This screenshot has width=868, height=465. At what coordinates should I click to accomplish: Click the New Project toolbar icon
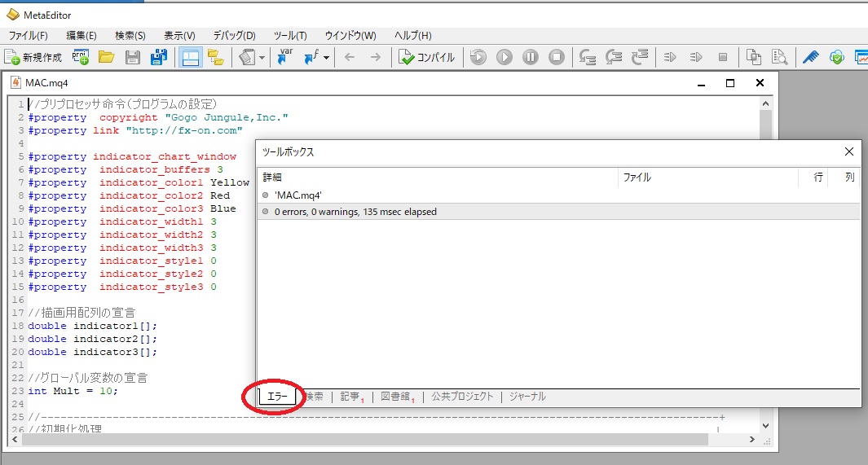pyautogui.click(x=81, y=57)
